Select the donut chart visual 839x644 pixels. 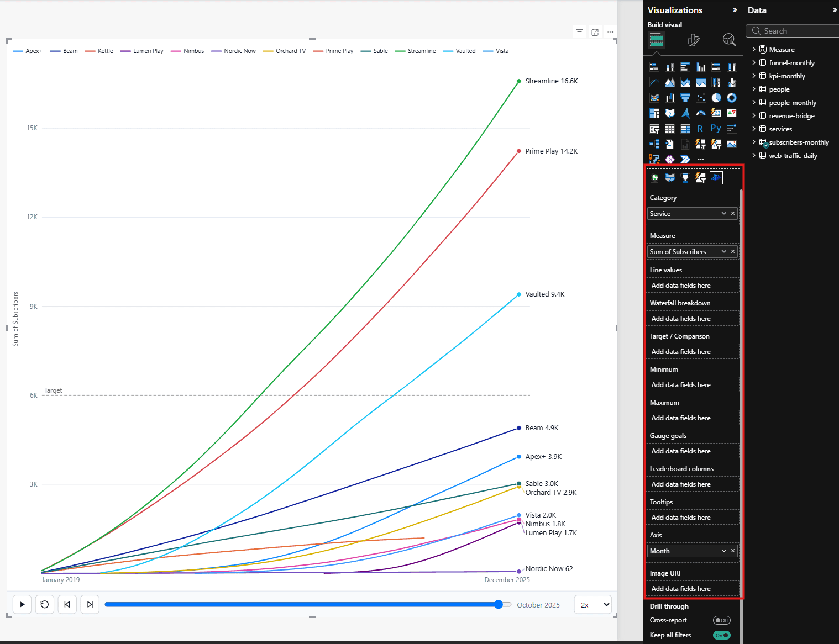pyautogui.click(x=732, y=98)
